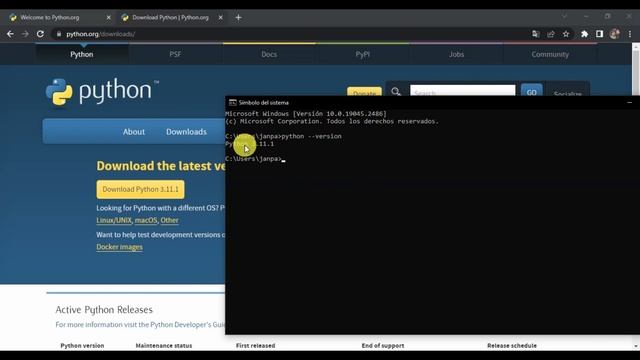The width and height of the screenshot is (640, 360).
Task: Close the Download Python tab
Action: tap(220, 18)
